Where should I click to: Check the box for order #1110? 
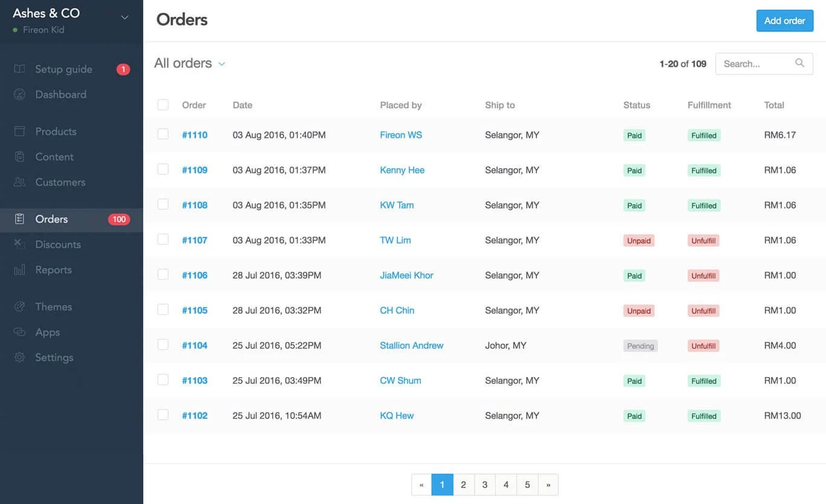coord(163,134)
